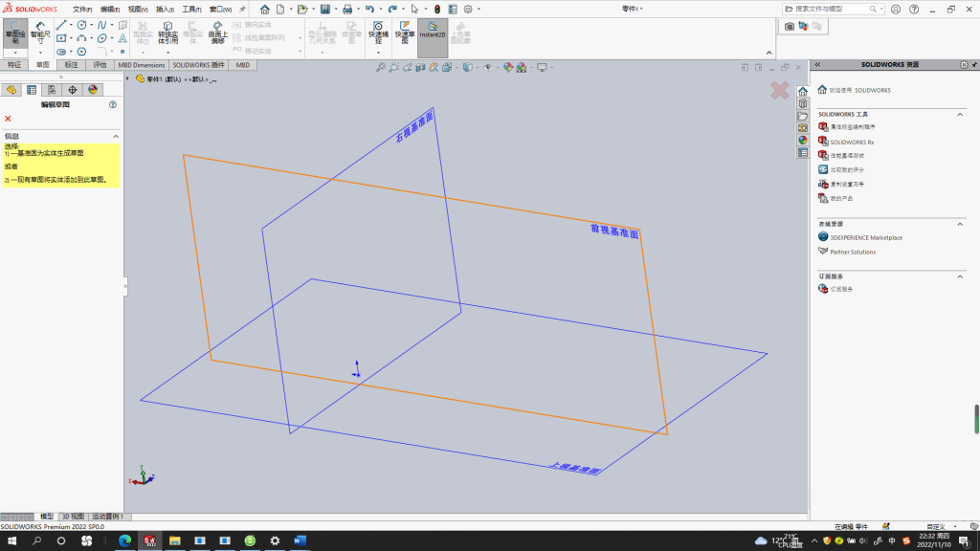Open the DimXpertManager crosshair tab icon
Screen dimensions: 980x551
[73, 90]
